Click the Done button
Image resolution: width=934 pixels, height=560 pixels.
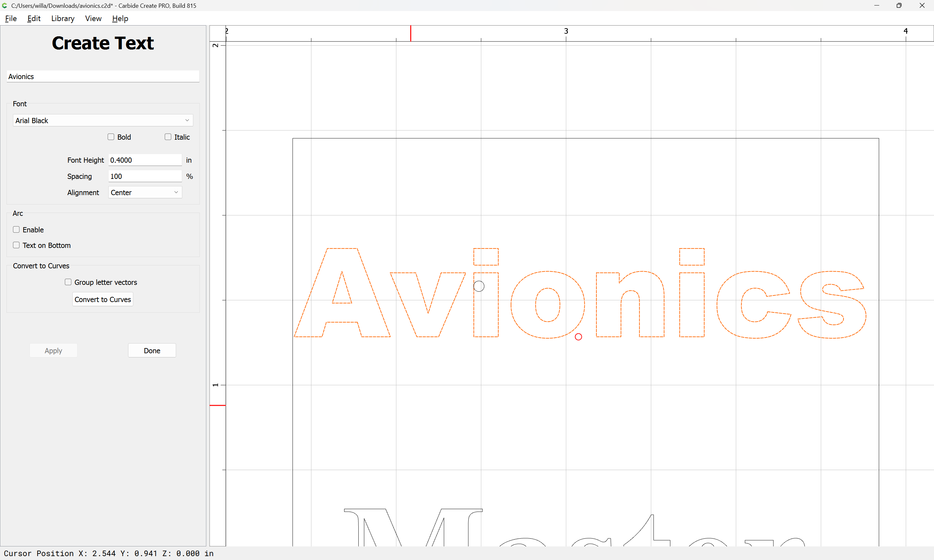click(152, 350)
